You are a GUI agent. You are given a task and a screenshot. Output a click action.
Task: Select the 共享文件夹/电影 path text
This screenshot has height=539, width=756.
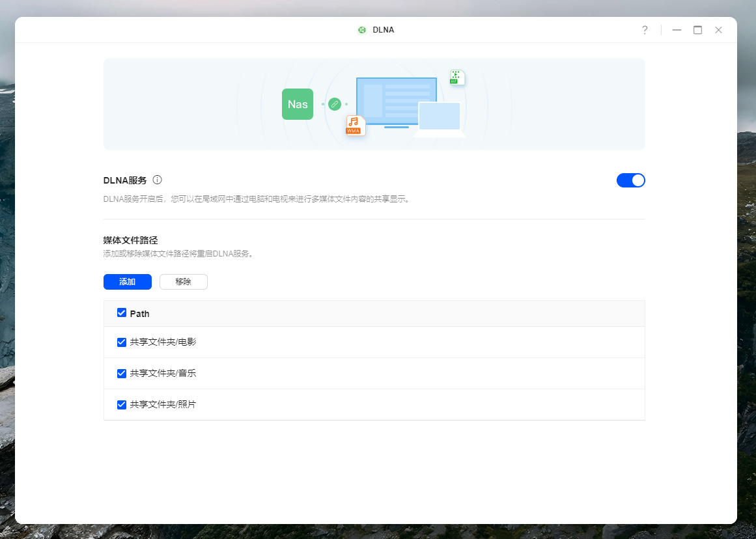pyautogui.click(x=163, y=342)
